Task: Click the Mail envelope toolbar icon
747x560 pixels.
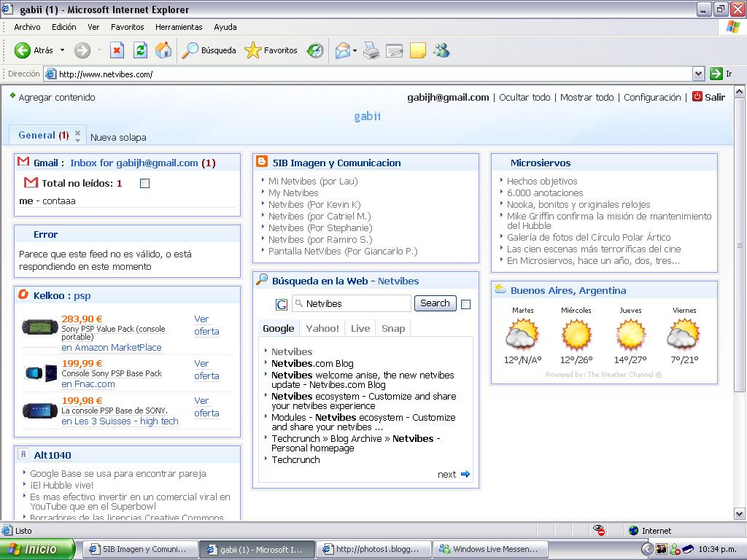Action: point(343,50)
